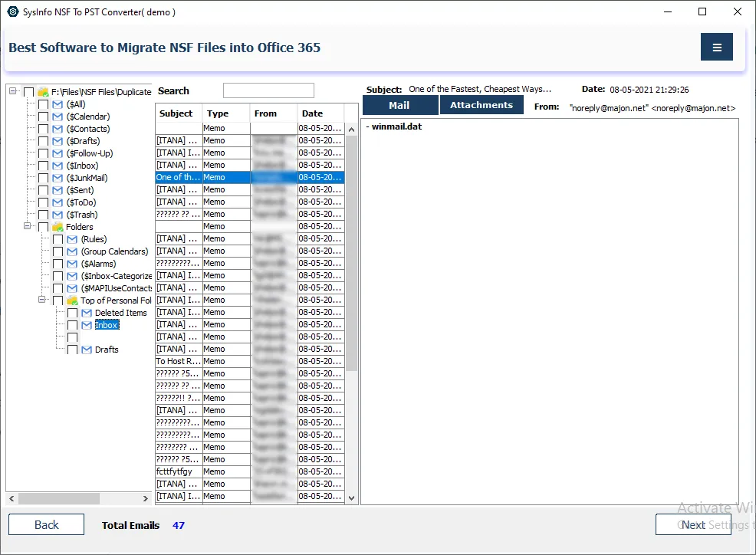Click the SysInfo app logo in title bar

click(12, 11)
